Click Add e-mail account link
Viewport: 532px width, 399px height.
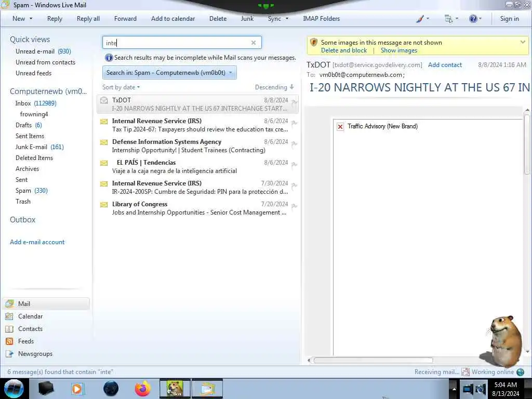pos(37,242)
